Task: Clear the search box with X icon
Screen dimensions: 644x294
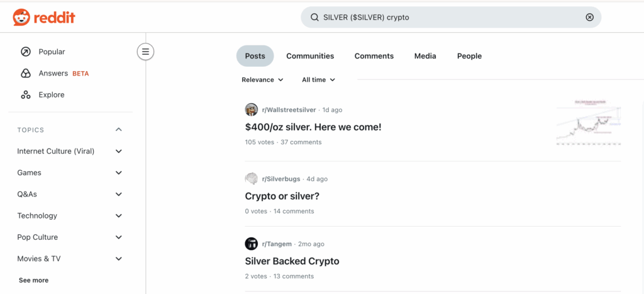Action: coord(589,18)
